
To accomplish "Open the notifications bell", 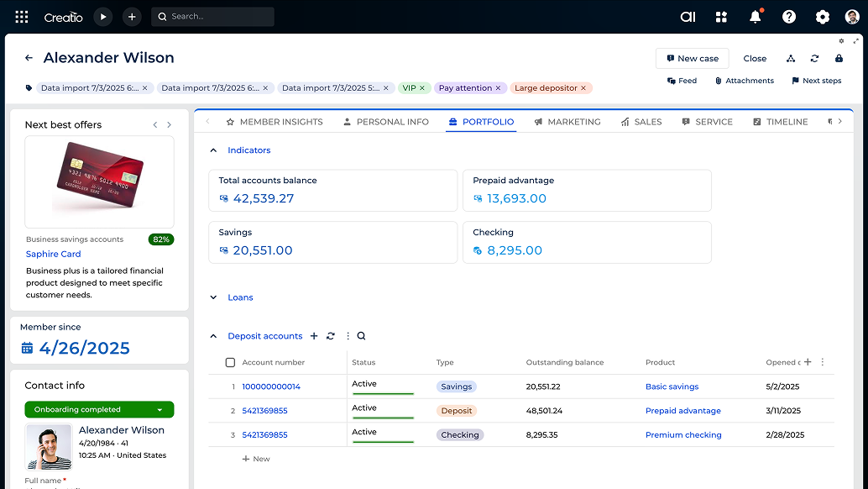I will coord(756,17).
